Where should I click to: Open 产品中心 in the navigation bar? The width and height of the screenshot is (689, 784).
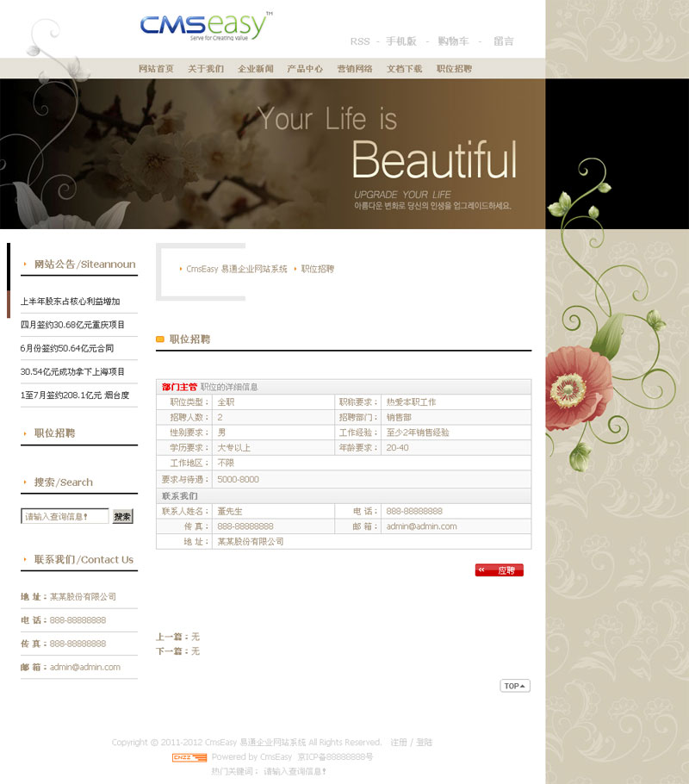tap(305, 69)
